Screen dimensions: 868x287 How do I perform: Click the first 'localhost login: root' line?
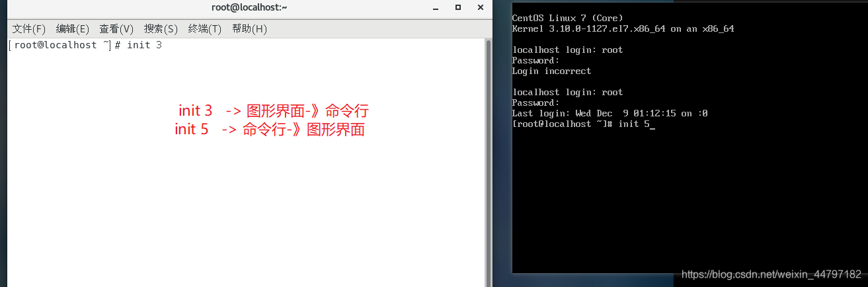pos(567,50)
